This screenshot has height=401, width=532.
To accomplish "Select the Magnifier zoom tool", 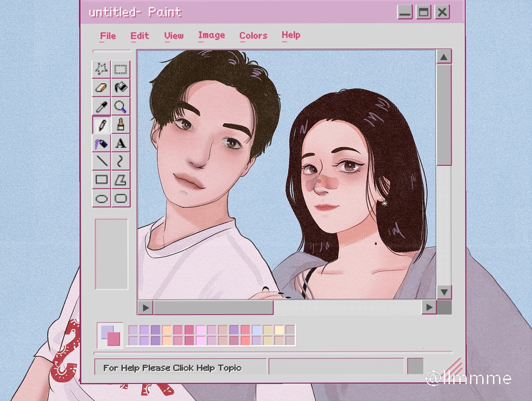I will click(x=121, y=106).
